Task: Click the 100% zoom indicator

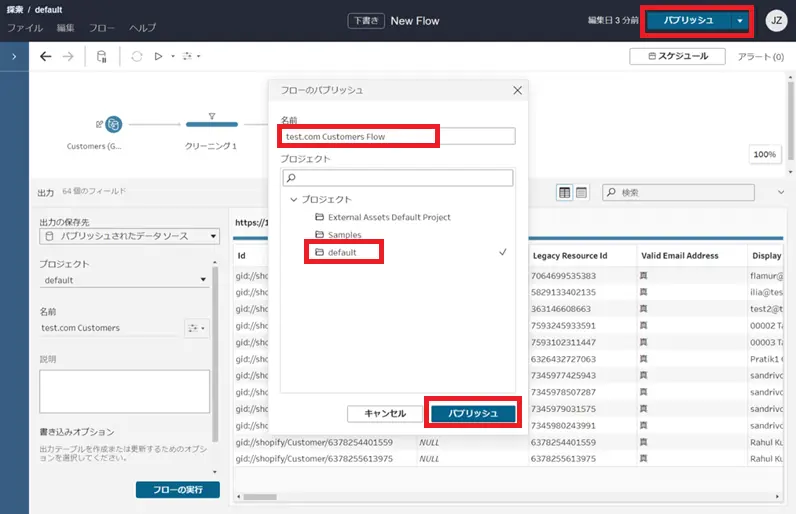Action: pos(765,154)
